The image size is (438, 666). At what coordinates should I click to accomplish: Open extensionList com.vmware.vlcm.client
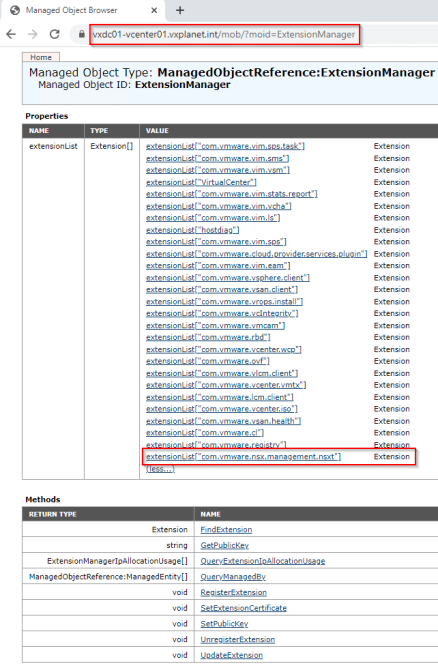(x=222, y=373)
